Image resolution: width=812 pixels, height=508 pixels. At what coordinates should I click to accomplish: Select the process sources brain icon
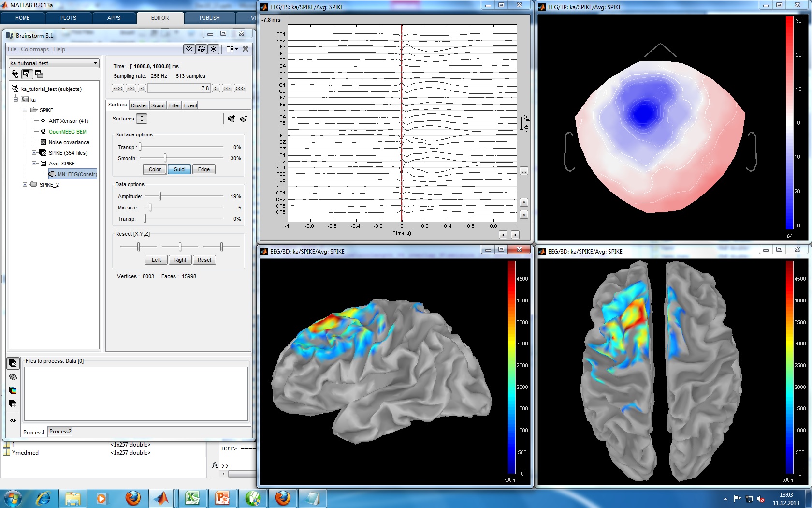(13, 377)
